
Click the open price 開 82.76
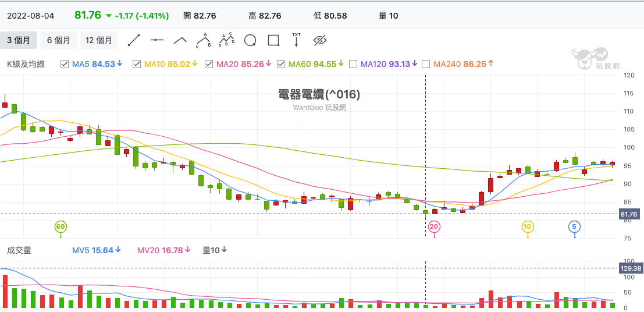click(200, 16)
